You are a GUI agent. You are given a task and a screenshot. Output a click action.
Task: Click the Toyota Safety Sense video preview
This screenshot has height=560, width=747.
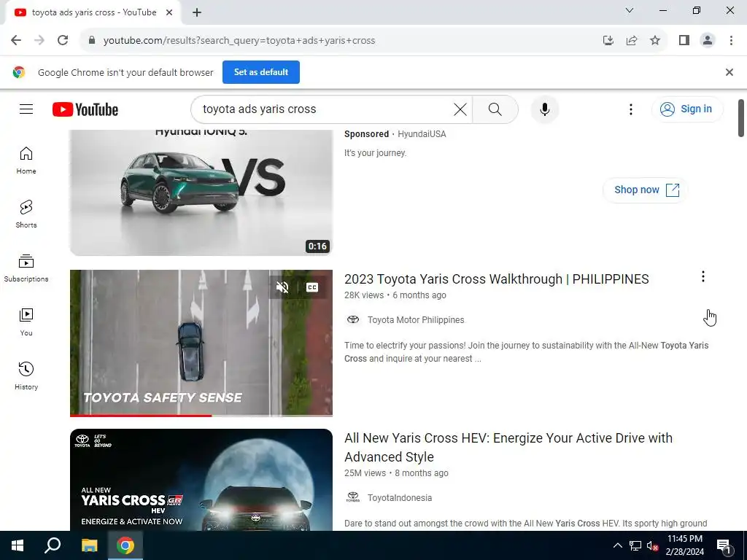pos(201,342)
